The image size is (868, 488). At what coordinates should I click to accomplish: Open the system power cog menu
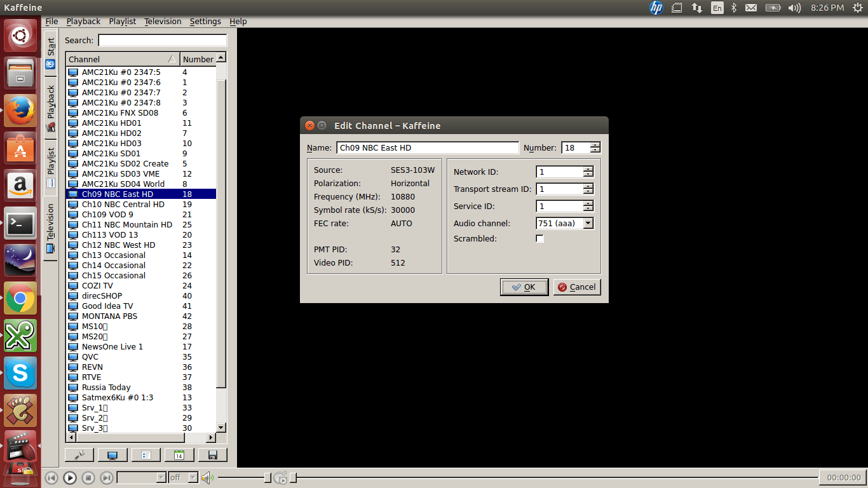857,8
